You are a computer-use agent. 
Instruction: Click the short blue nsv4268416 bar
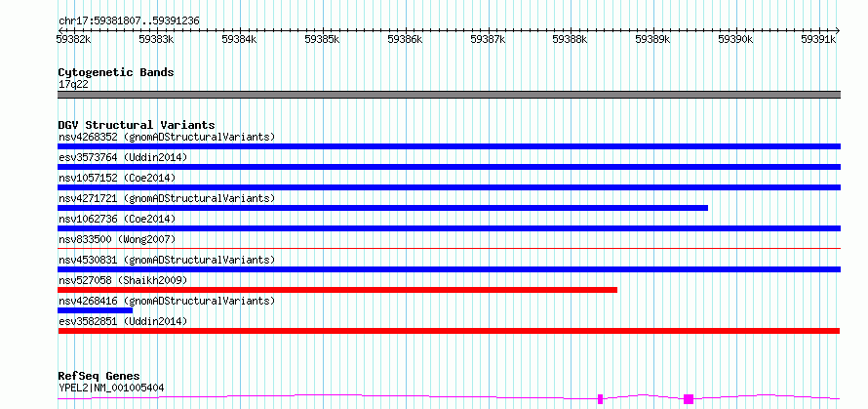(x=96, y=310)
